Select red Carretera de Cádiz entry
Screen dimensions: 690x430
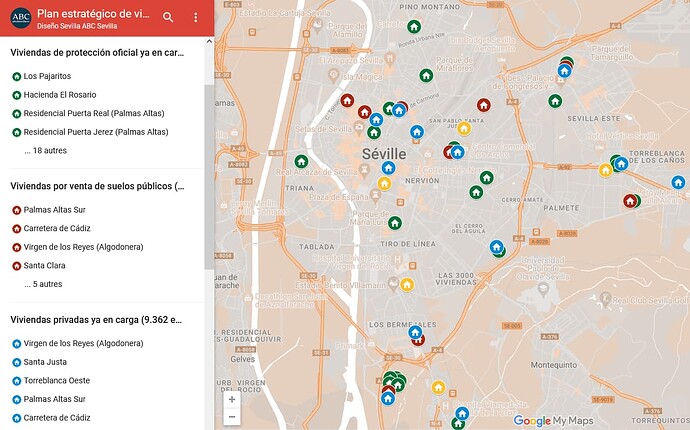click(x=57, y=228)
